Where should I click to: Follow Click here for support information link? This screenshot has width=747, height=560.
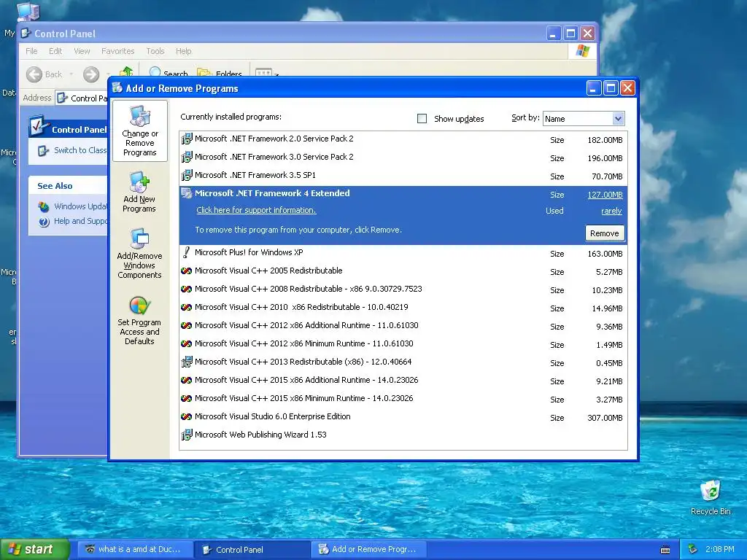[256, 210]
